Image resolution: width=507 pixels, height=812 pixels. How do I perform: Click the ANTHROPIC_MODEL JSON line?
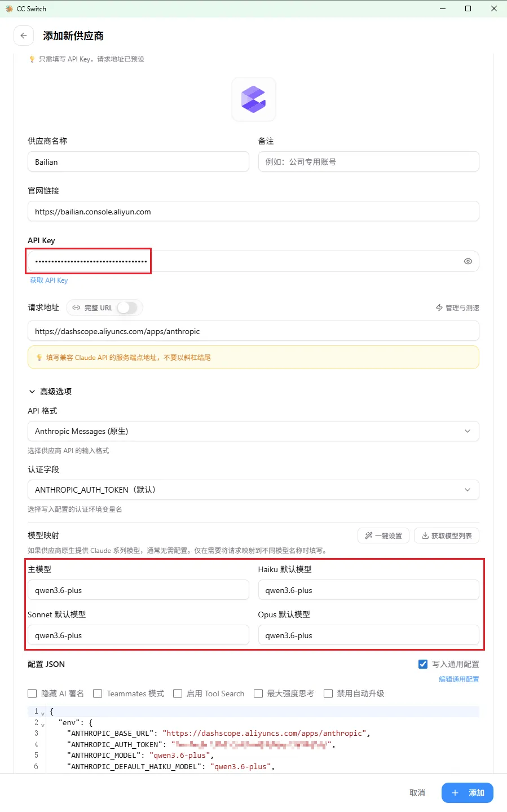[x=140, y=756]
